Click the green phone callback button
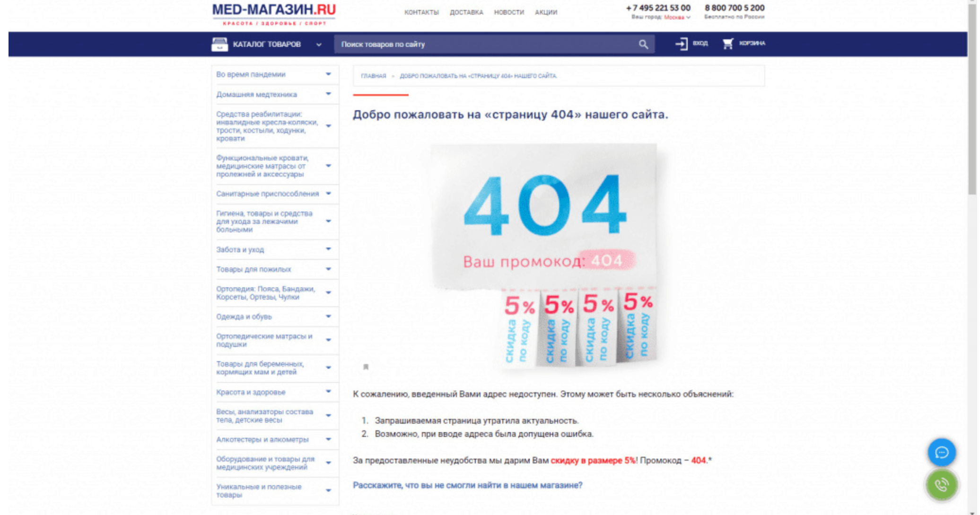 [x=942, y=485]
